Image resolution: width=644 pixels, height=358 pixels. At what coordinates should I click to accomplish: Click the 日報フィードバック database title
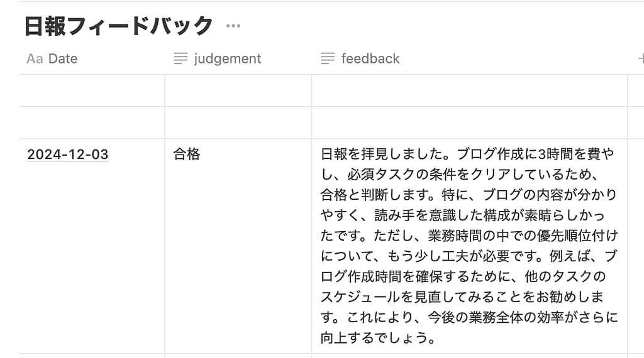coord(119,26)
